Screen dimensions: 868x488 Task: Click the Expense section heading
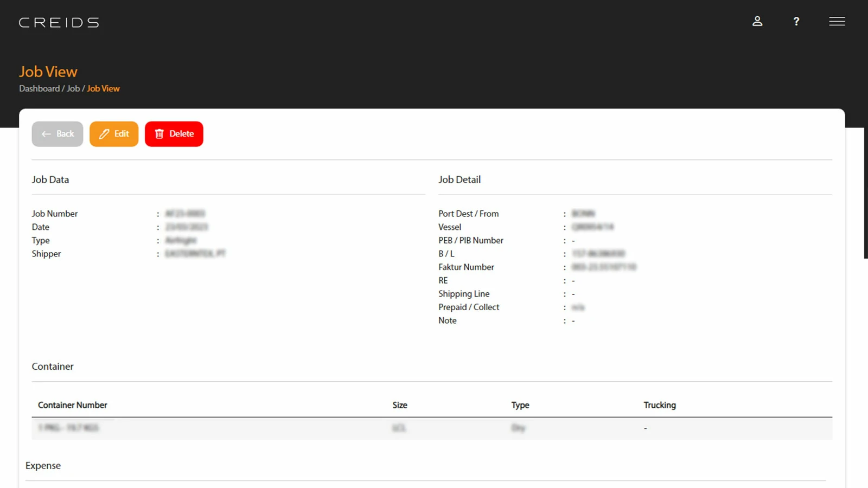pos(43,466)
